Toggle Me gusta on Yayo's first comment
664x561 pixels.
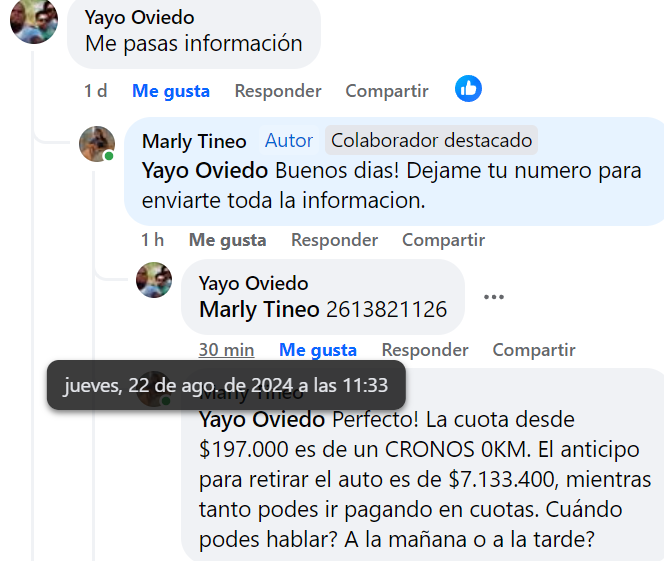pyautogui.click(x=171, y=91)
